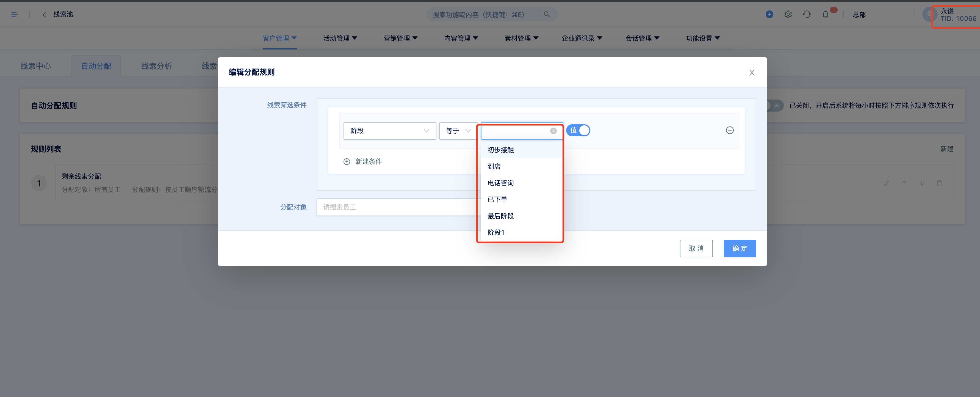Expand the 素材管理 menu
The height and width of the screenshot is (397, 980).
[522, 38]
